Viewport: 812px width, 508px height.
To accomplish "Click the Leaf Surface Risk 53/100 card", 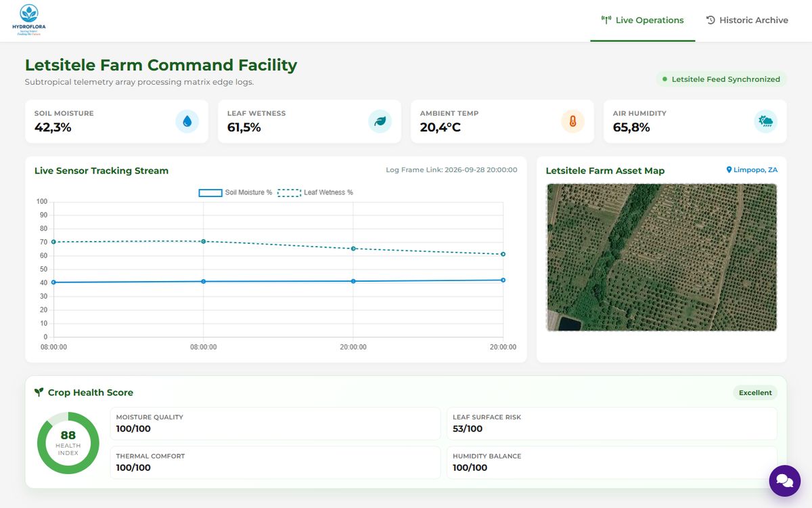I will (x=612, y=424).
